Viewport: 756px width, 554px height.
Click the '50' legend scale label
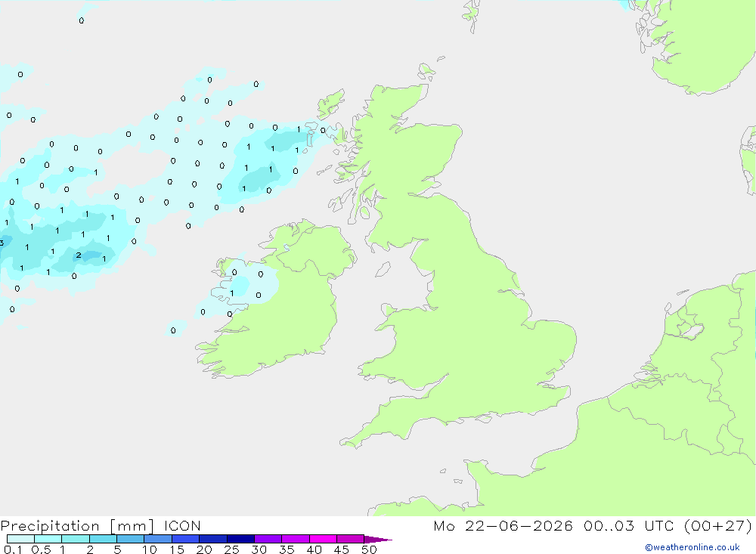tap(369, 549)
